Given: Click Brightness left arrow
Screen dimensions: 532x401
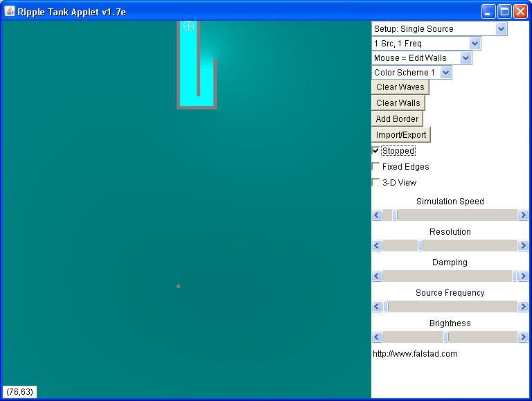Looking at the screenshot, I should pos(377,337).
